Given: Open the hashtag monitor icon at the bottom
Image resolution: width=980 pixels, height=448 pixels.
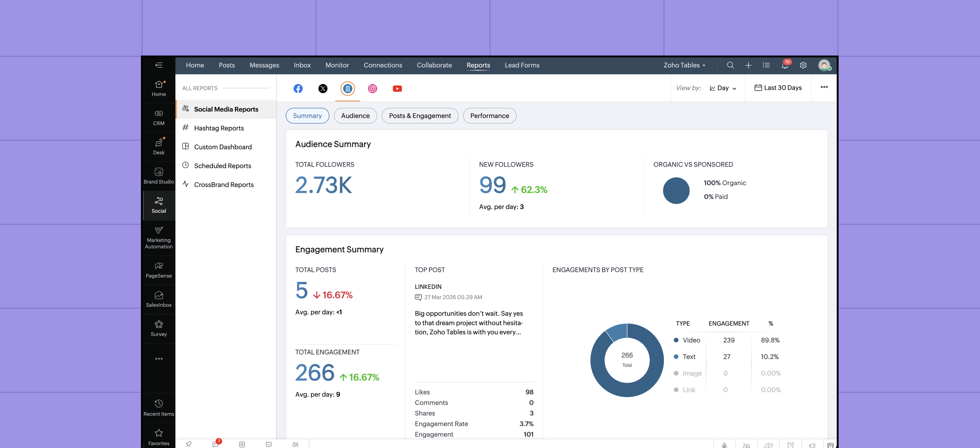Looking at the screenshot, I should pyautogui.click(x=242, y=444).
